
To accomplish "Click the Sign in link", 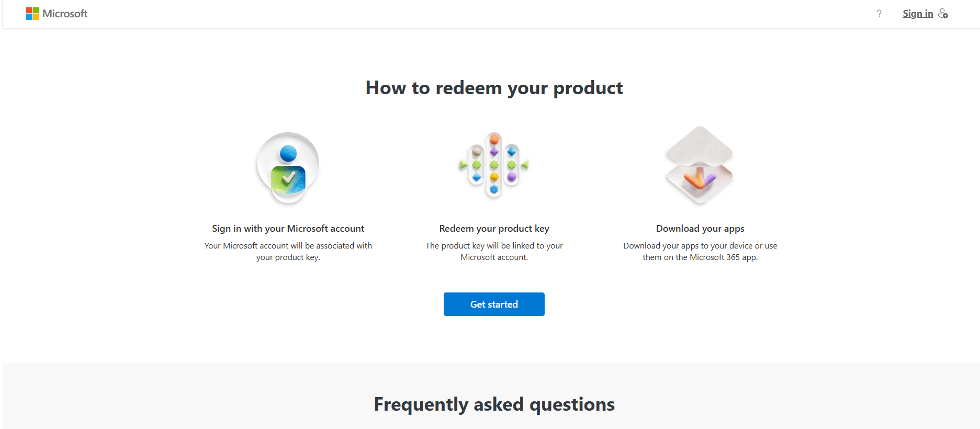I will [x=918, y=14].
